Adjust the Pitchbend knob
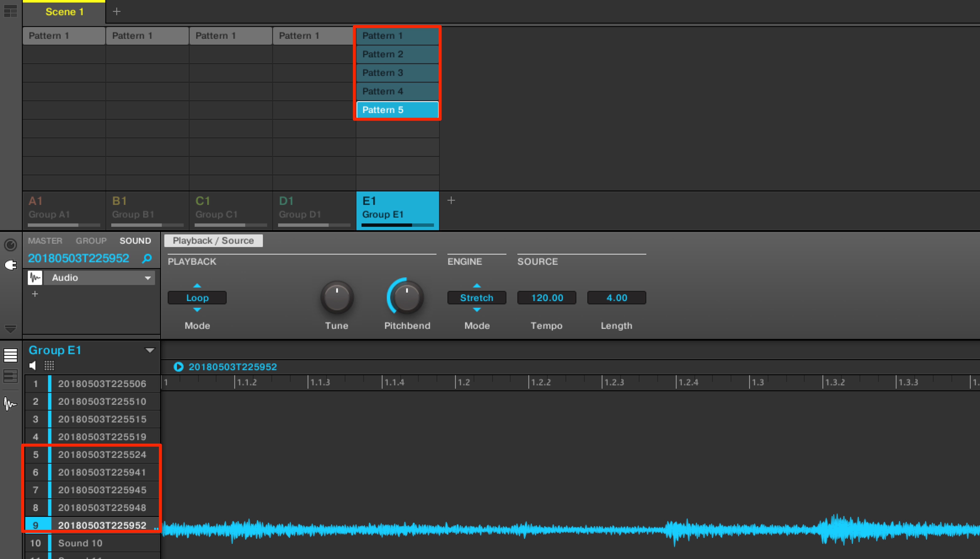980x559 pixels. coord(407,297)
